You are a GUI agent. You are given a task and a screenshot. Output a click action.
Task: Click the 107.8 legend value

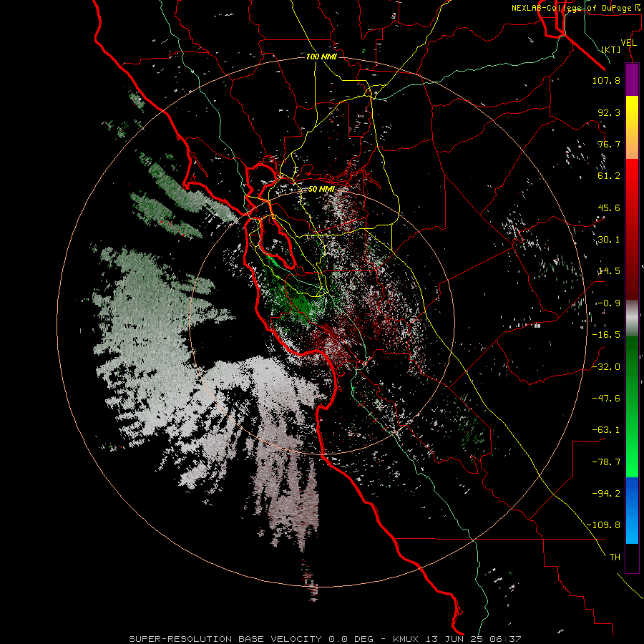click(606, 80)
